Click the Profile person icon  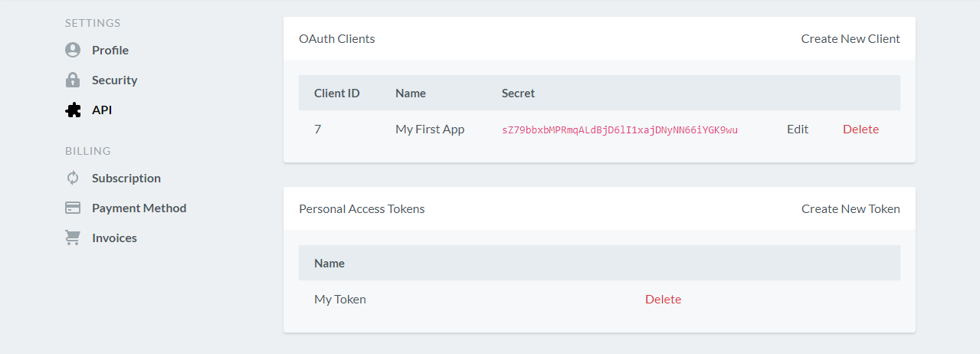tap(73, 51)
